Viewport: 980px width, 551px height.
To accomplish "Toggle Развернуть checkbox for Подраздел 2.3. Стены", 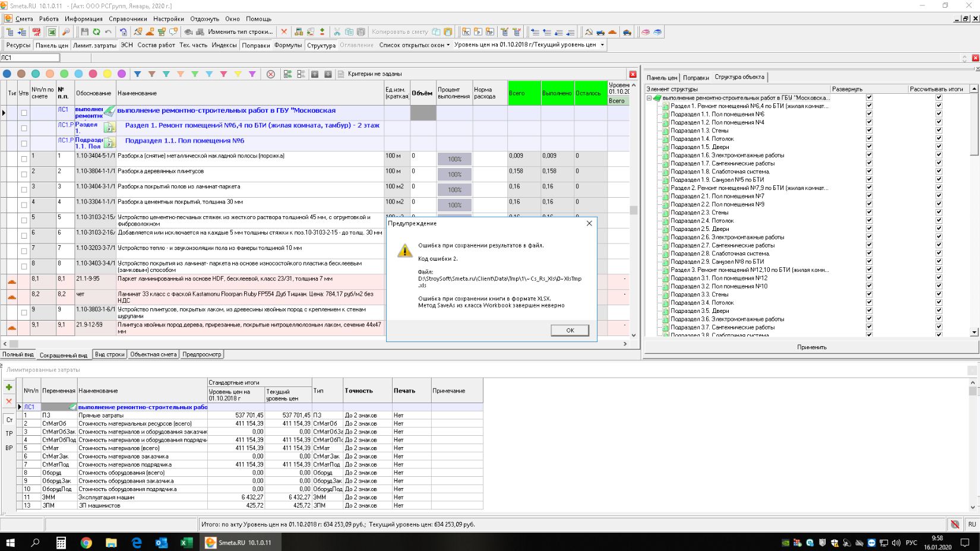I will [x=869, y=213].
